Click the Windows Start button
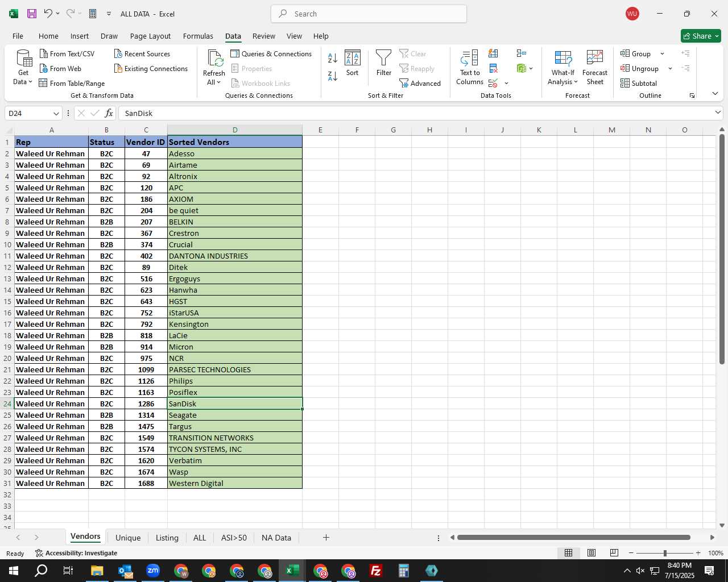 pyautogui.click(x=14, y=571)
